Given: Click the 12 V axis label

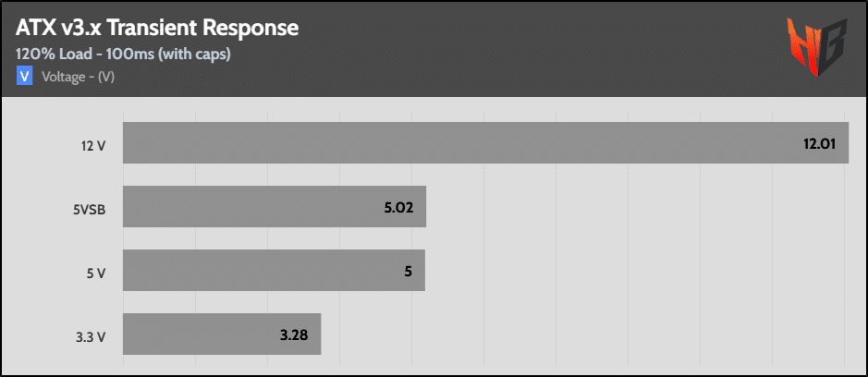Looking at the screenshot, I should tap(94, 144).
